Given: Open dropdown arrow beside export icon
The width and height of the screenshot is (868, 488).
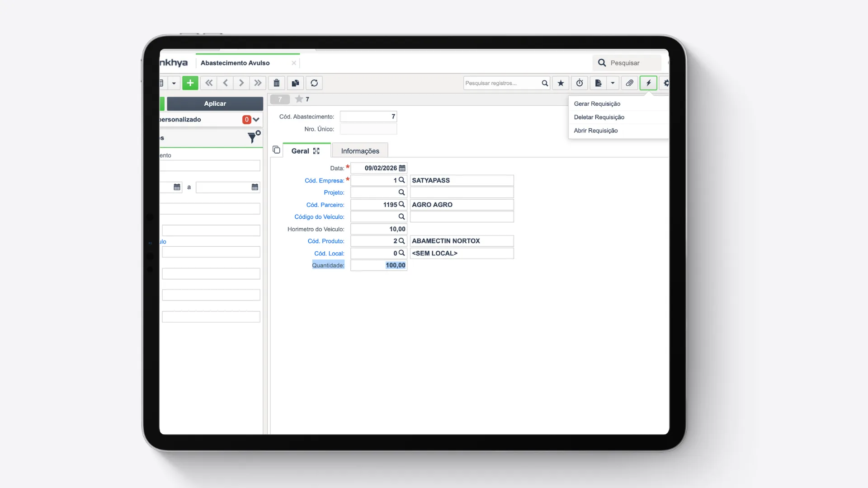Looking at the screenshot, I should point(613,83).
